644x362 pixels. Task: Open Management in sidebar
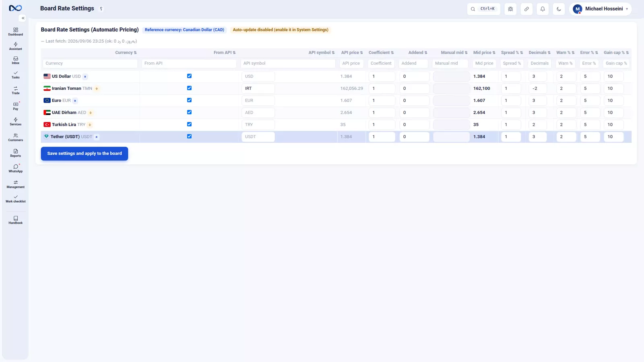pos(15,184)
